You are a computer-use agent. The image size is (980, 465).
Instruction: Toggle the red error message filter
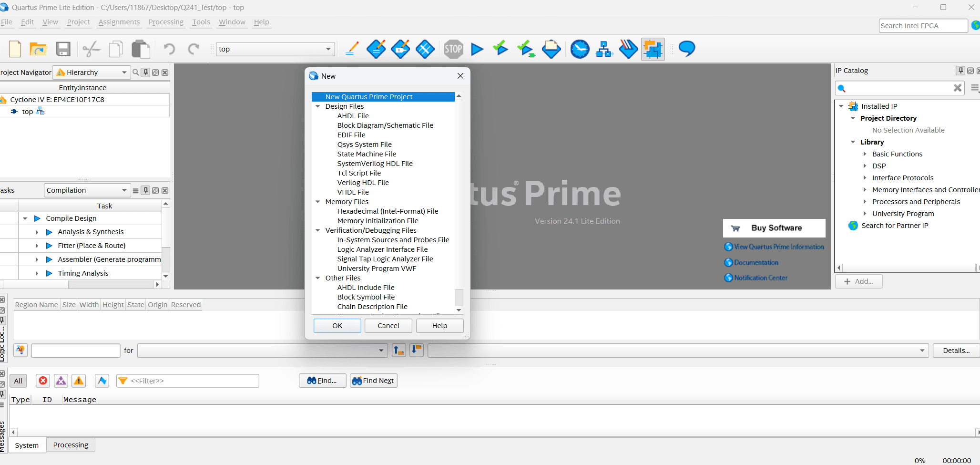coord(43,381)
